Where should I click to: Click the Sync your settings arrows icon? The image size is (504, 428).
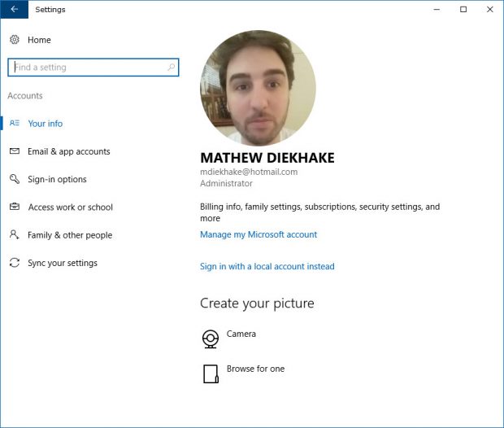tap(15, 263)
